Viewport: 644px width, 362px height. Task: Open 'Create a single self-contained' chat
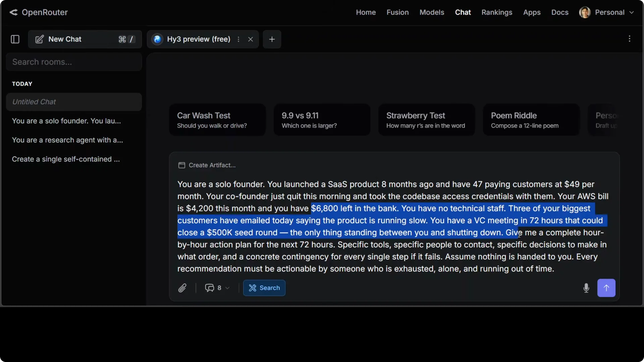[74, 159]
